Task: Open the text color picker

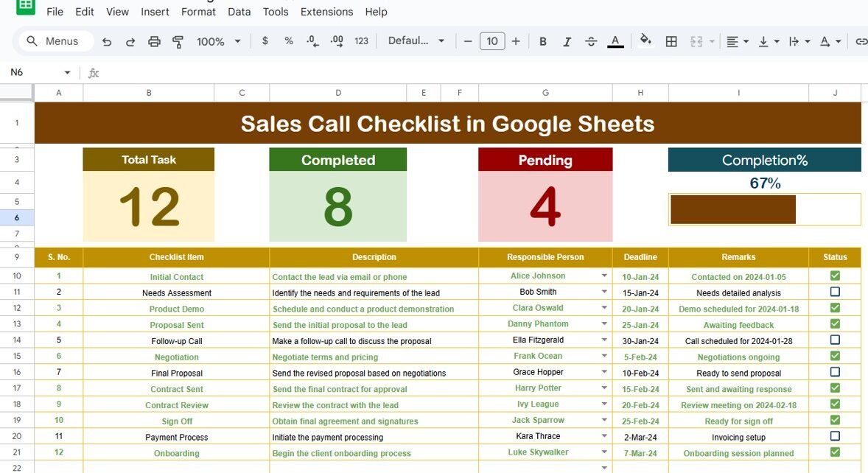Action: pos(615,41)
